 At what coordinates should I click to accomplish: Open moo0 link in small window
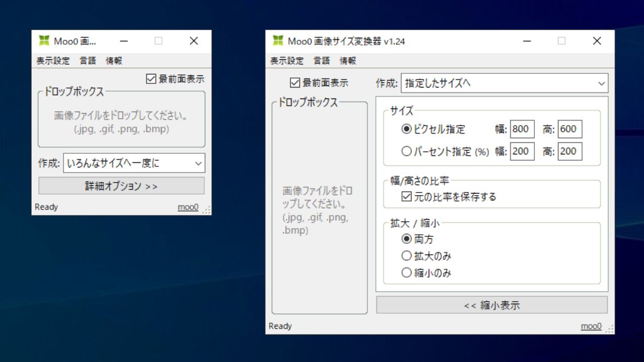click(188, 207)
